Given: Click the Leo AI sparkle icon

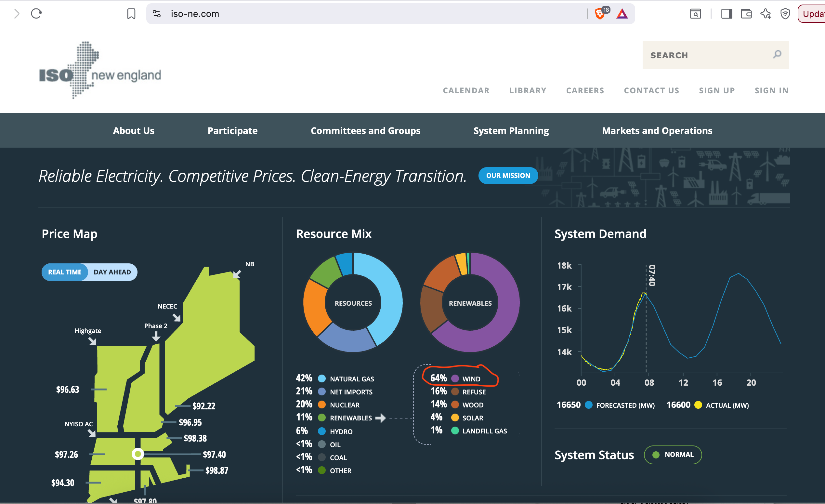Looking at the screenshot, I should [766, 14].
